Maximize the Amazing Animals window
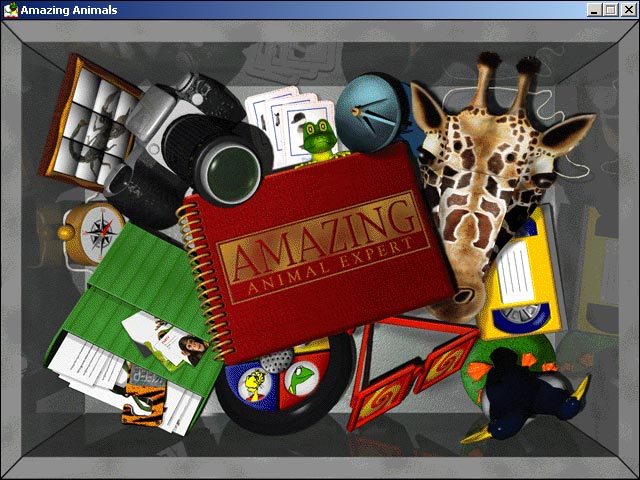Viewport: 640px width, 480px height. [611, 10]
